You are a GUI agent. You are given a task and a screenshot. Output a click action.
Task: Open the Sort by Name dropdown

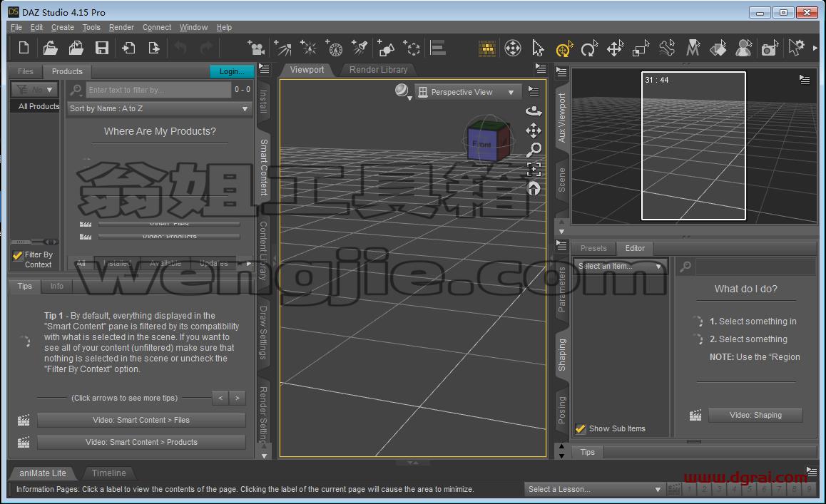pyautogui.click(x=158, y=108)
